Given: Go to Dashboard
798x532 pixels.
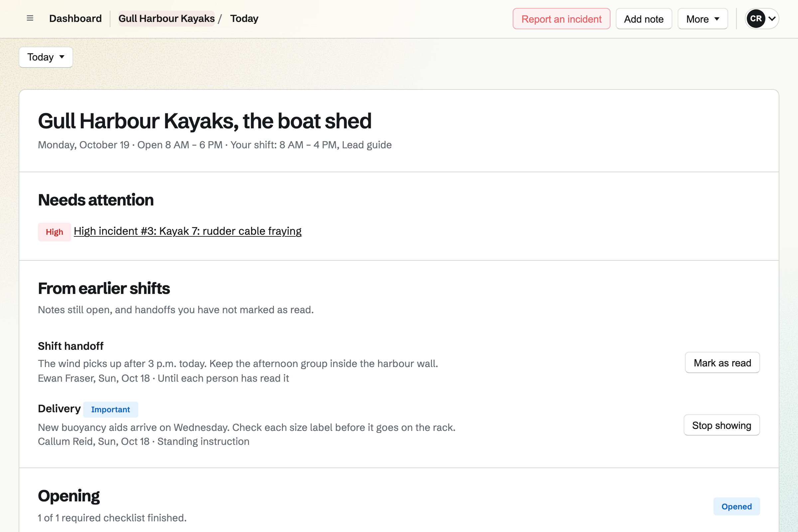Looking at the screenshot, I should coord(75,18).
